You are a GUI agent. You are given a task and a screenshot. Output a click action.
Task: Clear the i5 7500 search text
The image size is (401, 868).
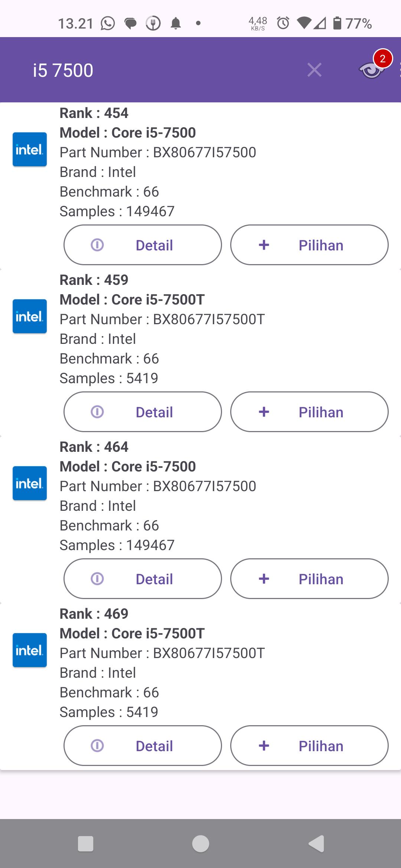point(314,70)
